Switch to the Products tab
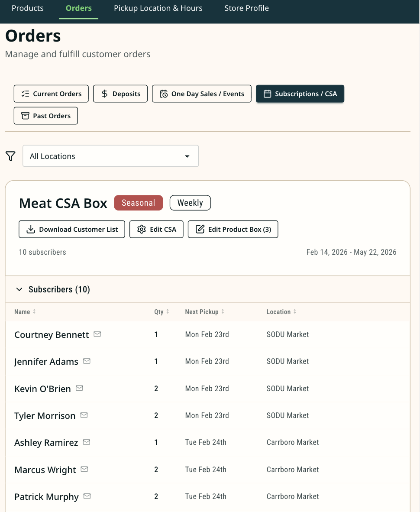 coord(27,8)
